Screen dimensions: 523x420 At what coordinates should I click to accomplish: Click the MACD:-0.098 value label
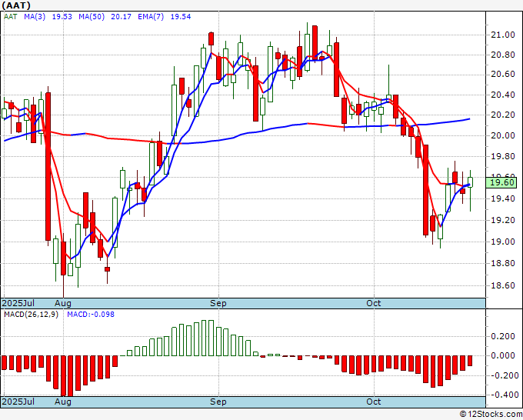click(91, 315)
